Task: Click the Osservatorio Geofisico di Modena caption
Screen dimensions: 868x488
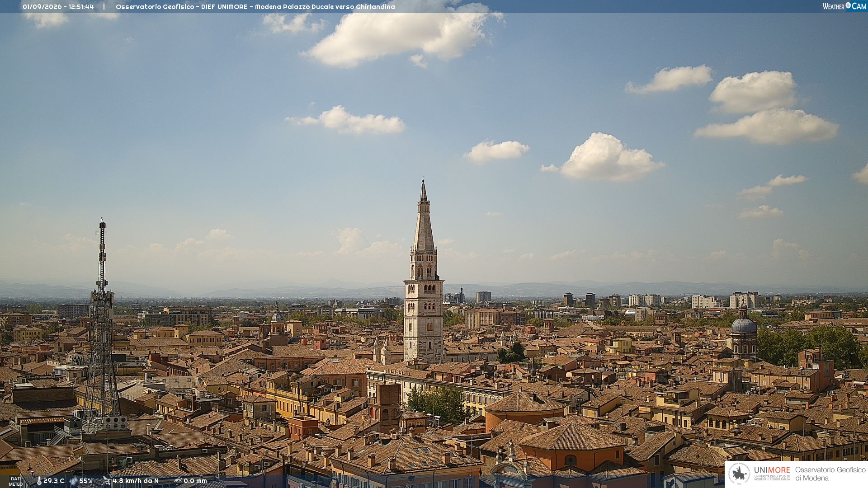Action: [x=830, y=474]
